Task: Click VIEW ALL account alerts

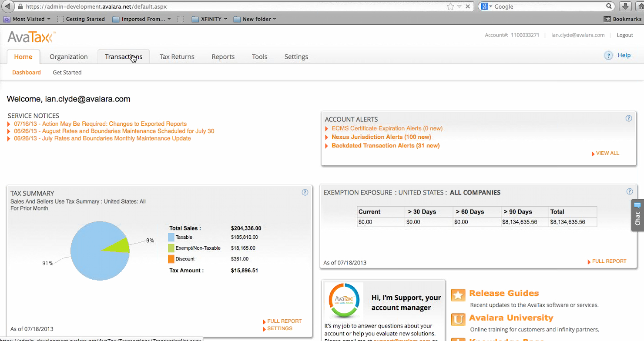Action: point(607,153)
